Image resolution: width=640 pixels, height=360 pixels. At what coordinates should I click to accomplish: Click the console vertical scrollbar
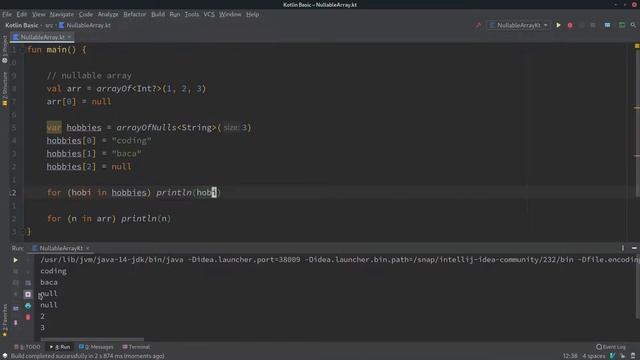click(638, 286)
